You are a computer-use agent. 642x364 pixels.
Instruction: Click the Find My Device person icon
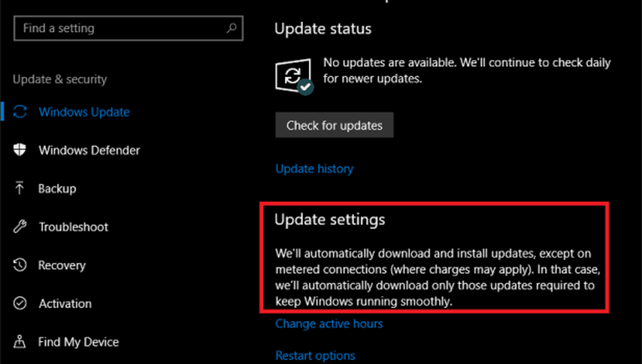coord(20,342)
